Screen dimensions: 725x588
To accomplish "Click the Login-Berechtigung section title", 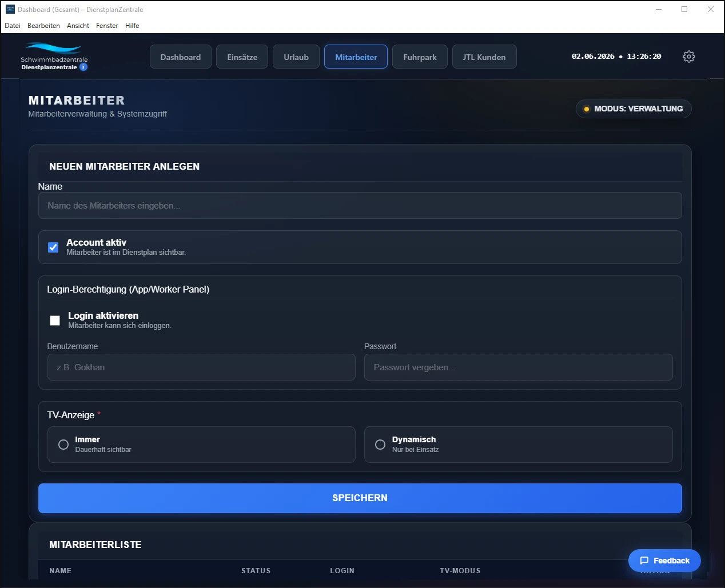I will [x=128, y=290].
